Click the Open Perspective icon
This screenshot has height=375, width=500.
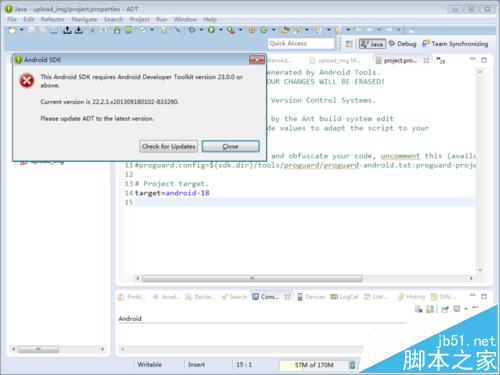click(349, 44)
